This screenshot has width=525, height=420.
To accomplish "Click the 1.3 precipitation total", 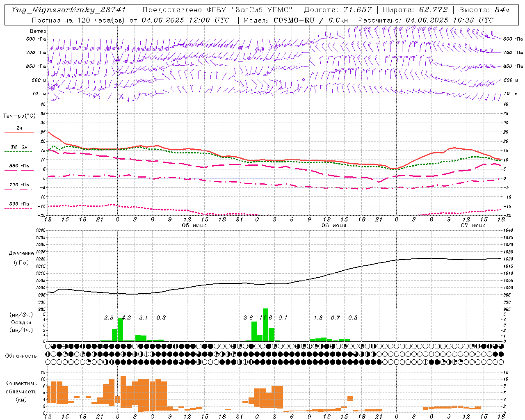I will tap(318, 318).
